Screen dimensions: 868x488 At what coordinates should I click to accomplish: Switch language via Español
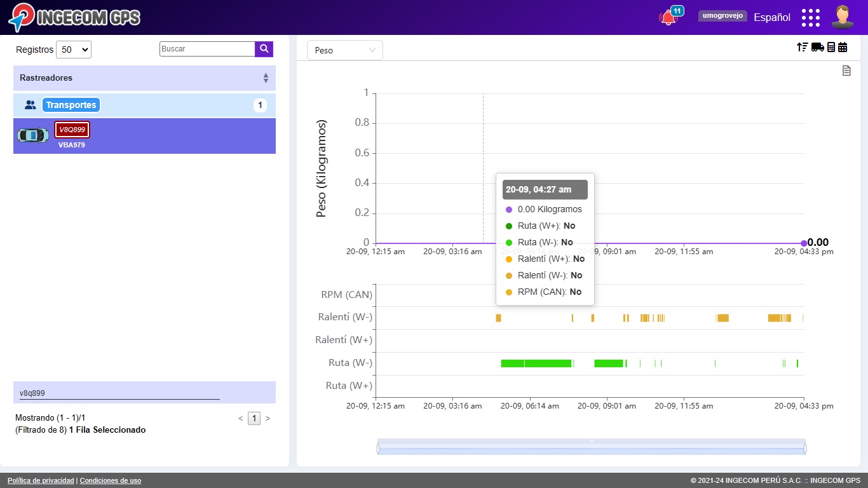[x=771, y=18]
